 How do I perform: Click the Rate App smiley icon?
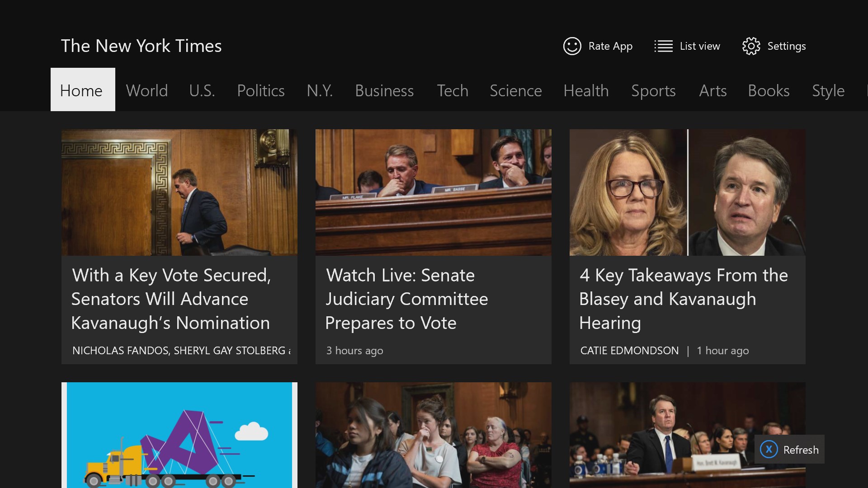click(x=572, y=46)
